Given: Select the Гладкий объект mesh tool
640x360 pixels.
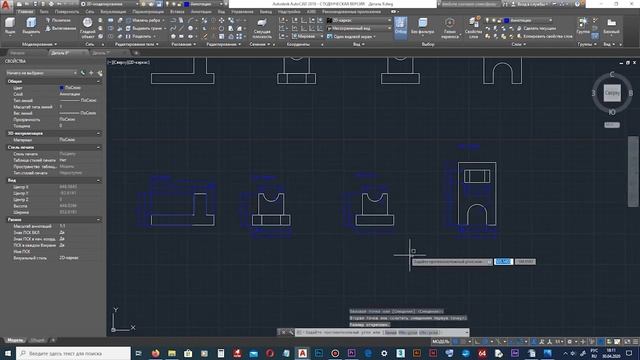Looking at the screenshot, I should [x=87, y=28].
